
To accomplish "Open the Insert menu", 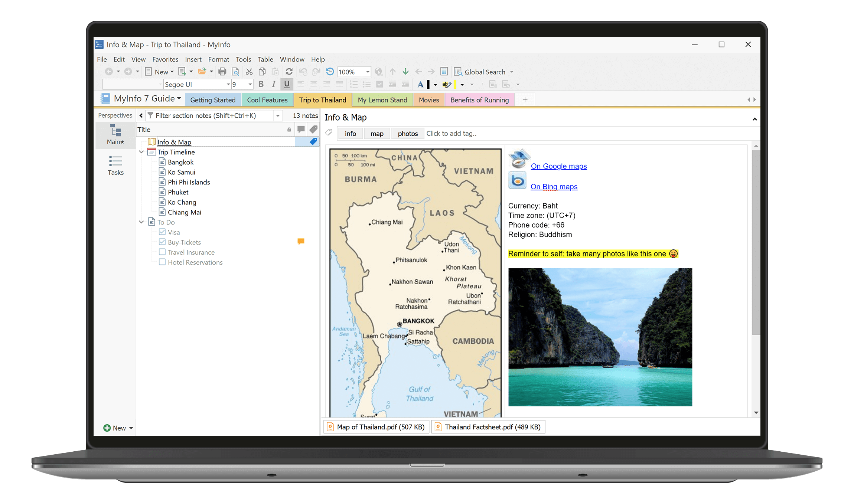I will tap(193, 59).
